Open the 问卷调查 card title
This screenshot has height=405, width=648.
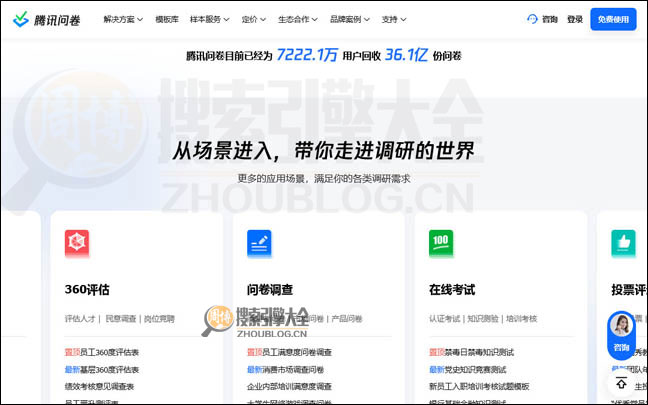[x=270, y=290]
